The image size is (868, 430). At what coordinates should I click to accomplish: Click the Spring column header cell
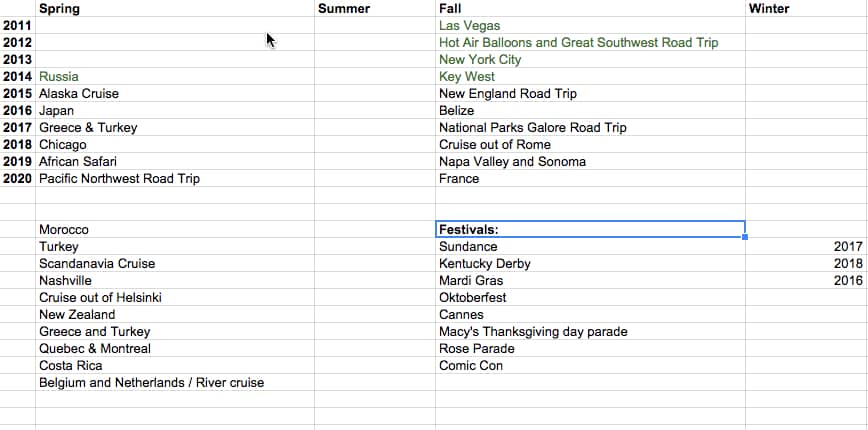point(175,8)
